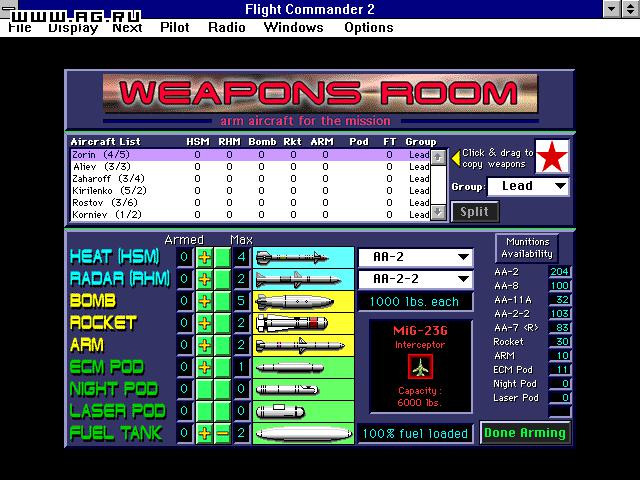The height and width of the screenshot is (480, 640).
Task: Add one RADAR (RHM) missile with plus button
Action: 204,280
